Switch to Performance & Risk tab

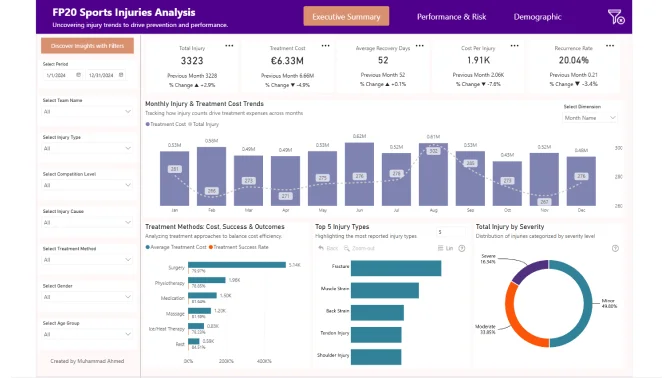451,17
